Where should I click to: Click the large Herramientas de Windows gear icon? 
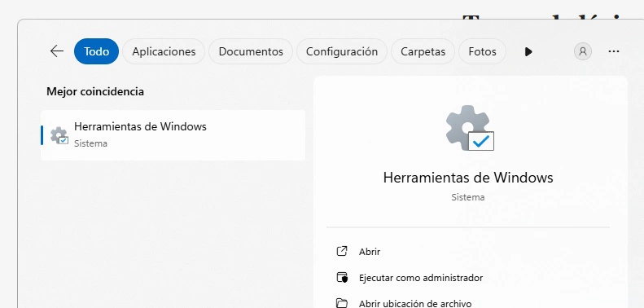point(470,128)
